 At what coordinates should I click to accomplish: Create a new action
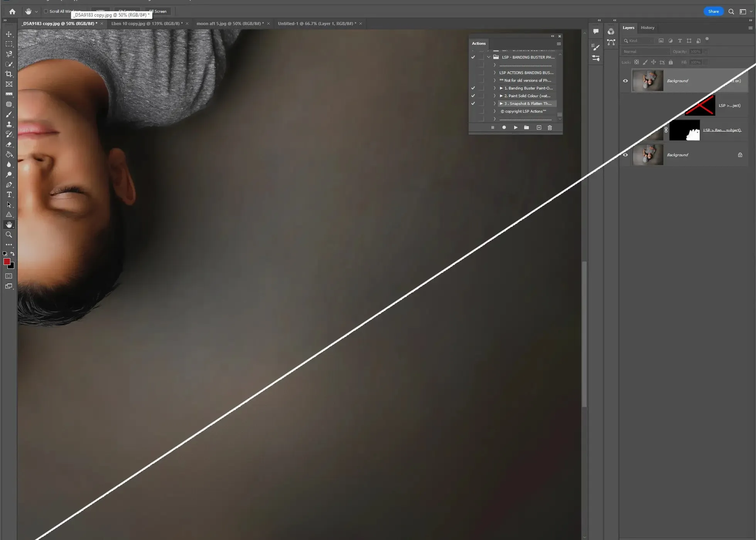coord(539,127)
